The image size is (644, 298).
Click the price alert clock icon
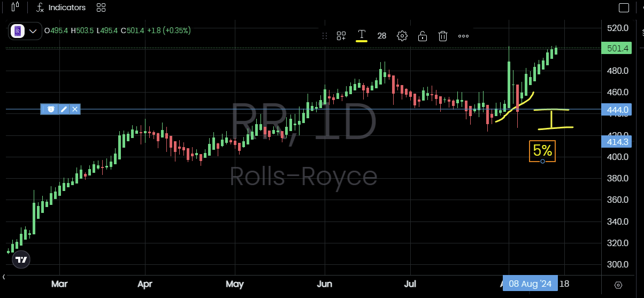pyautogui.click(x=51, y=109)
